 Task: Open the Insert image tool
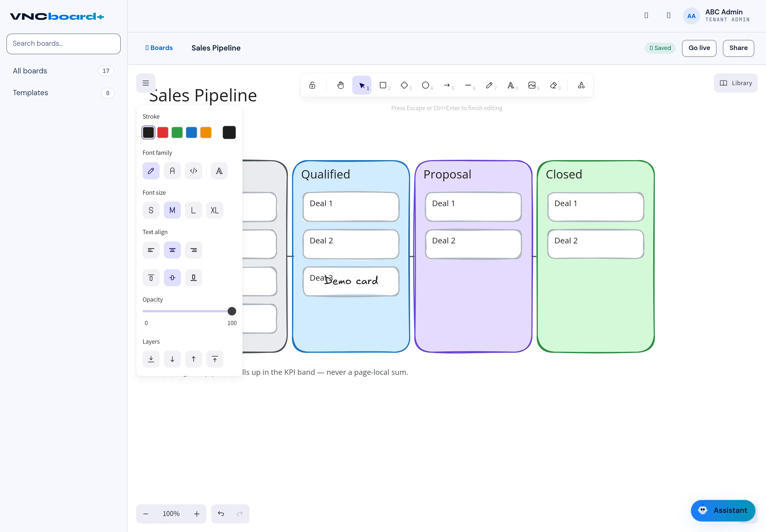tap(532, 85)
